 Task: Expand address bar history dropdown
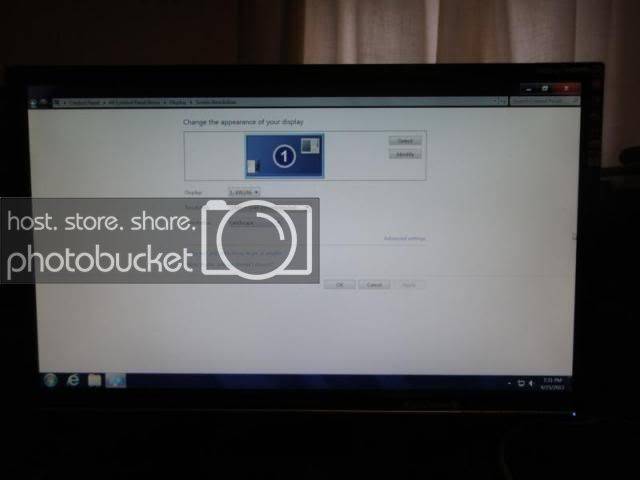[x=495, y=101]
